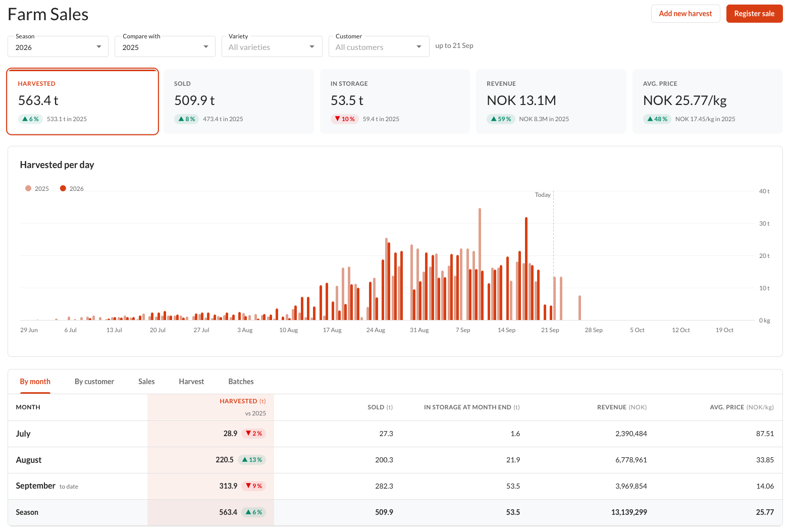Viewport: 790px width, 532px height.
Task: Click the AVG. PRICE (NOK/kg) column header
Action: coord(742,407)
